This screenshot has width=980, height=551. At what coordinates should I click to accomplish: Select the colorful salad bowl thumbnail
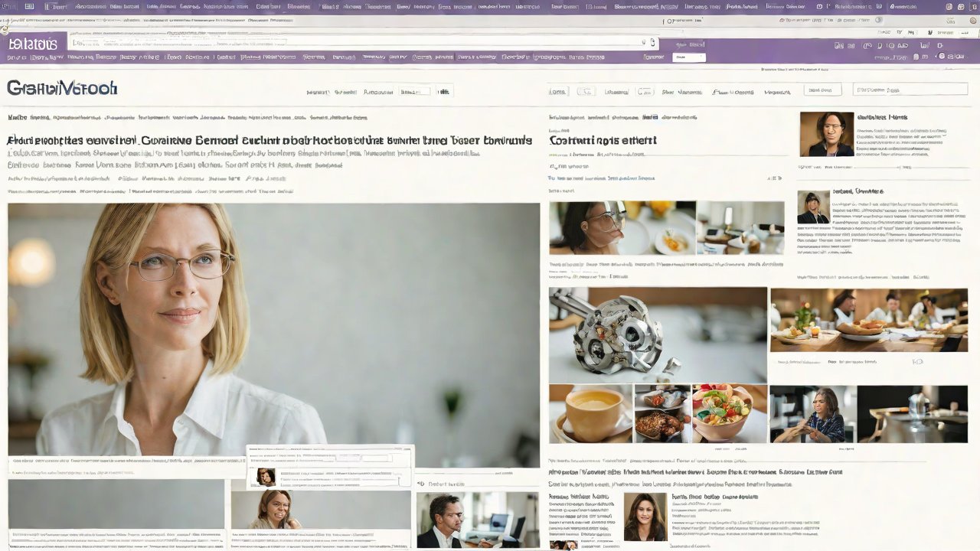click(x=729, y=413)
